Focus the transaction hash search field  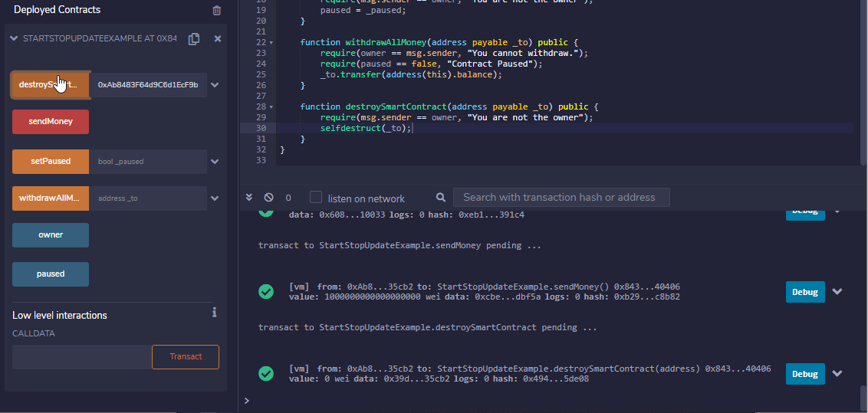[561, 198]
